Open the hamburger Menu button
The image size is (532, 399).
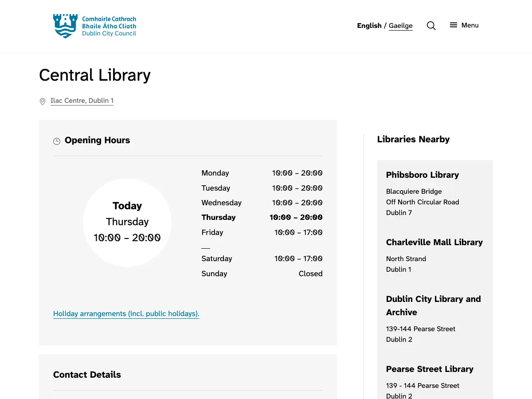pyautogui.click(x=464, y=25)
